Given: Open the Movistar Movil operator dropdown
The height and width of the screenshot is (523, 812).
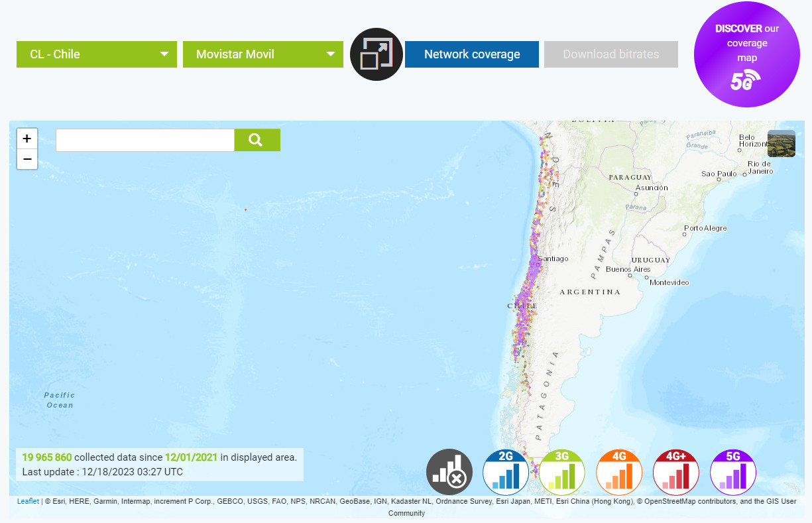Looking at the screenshot, I should pos(262,54).
